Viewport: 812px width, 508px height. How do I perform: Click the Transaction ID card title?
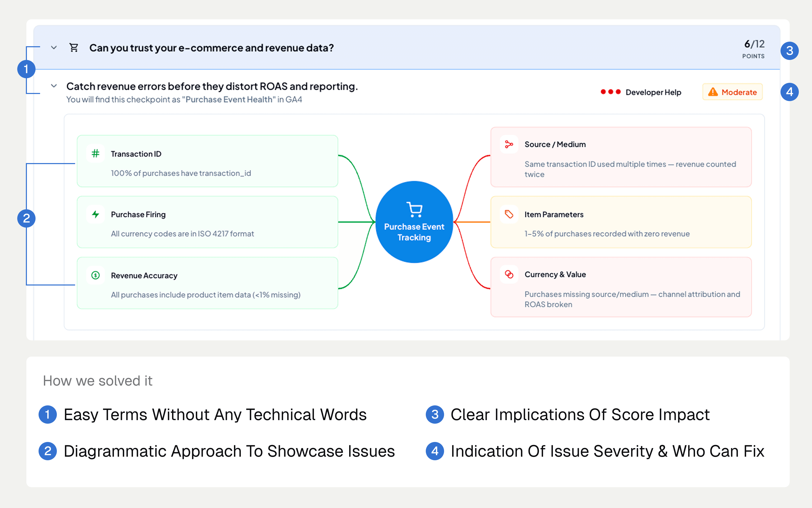tap(136, 154)
